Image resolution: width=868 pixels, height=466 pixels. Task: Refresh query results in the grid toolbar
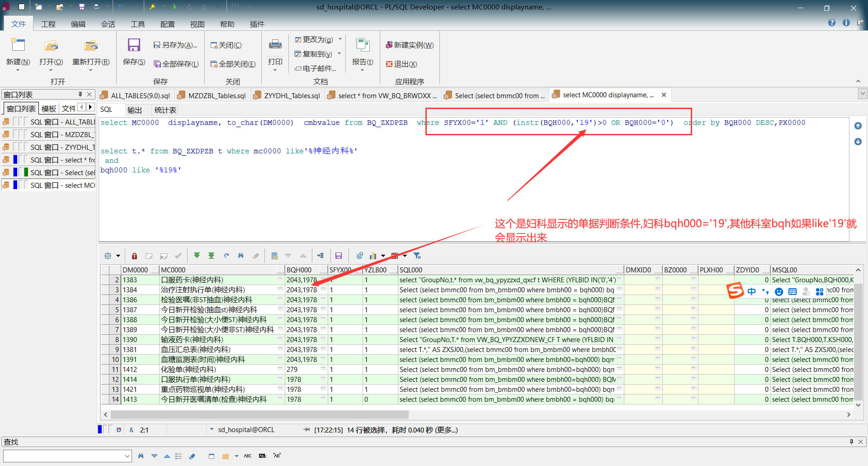226,256
